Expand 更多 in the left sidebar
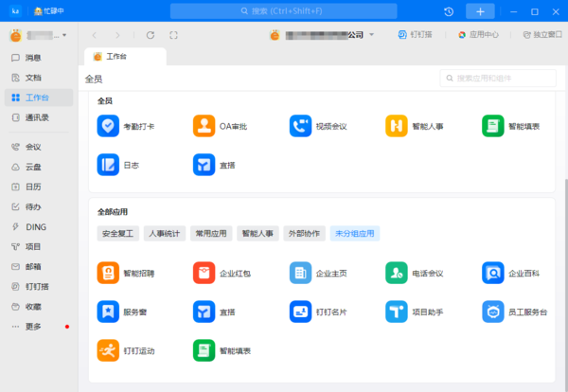The width and height of the screenshot is (568, 392). click(33, 327)
